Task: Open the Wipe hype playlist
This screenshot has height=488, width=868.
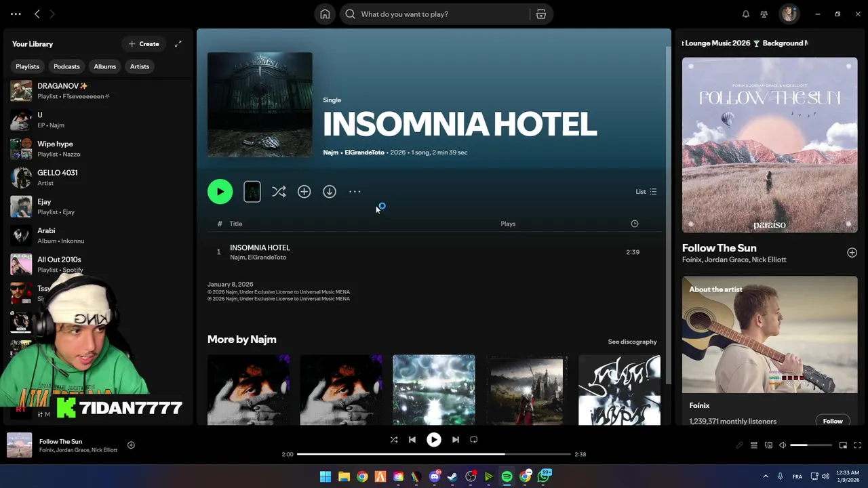Action: pos(98,149)
